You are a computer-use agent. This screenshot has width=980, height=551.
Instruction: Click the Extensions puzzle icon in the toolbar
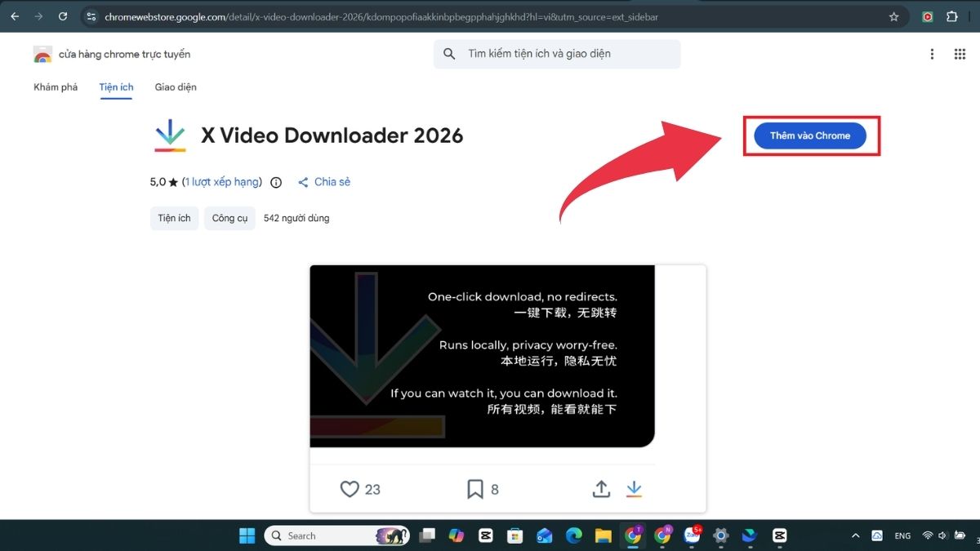pos(952,16)
